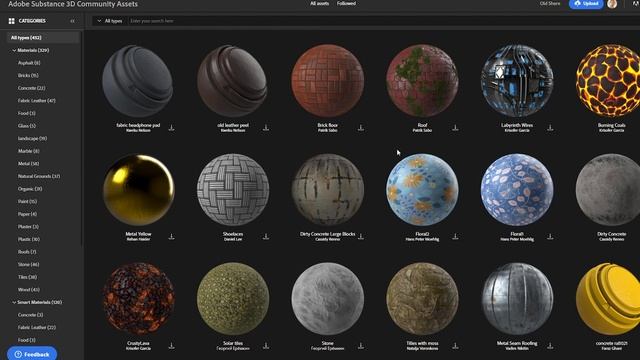Open the Feedback button
This screenshot has height=360, width=640.
[x=32, y=354]
